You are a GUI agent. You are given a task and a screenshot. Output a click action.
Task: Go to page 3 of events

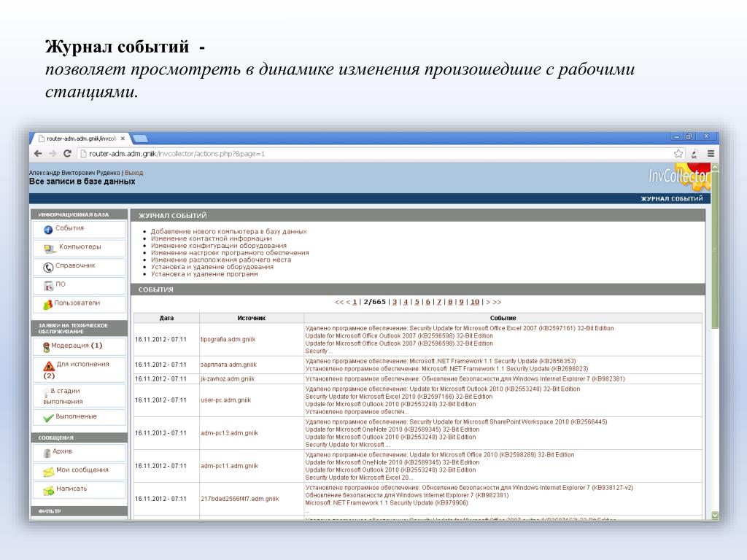[x=395, y=302]
